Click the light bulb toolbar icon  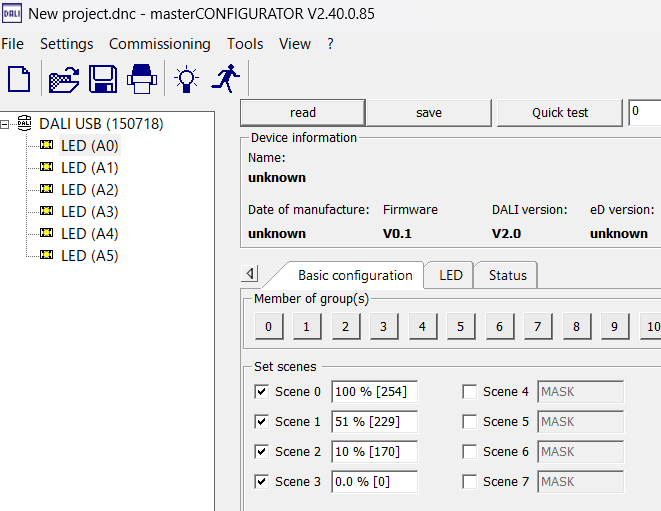(x=186, y=79)
